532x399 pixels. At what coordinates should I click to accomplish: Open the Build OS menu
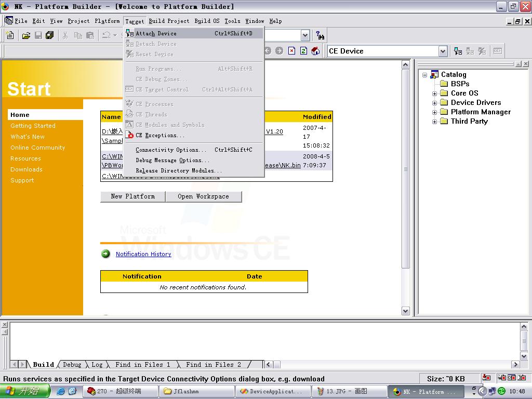pos(207,21)
